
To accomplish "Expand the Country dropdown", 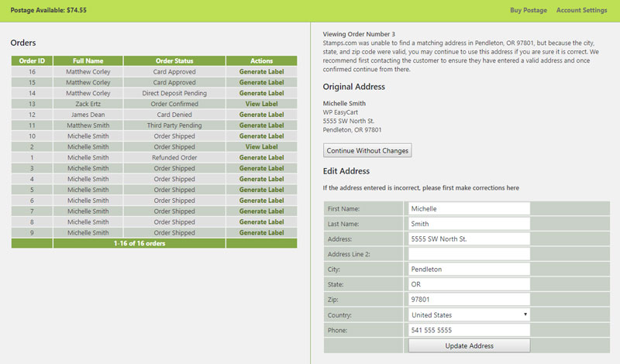I will tap(468, 315).
